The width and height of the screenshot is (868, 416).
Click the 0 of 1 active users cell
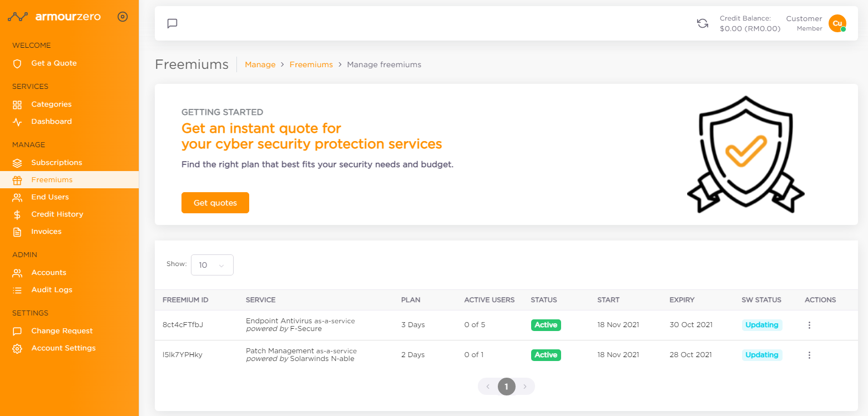click(474, 355)
